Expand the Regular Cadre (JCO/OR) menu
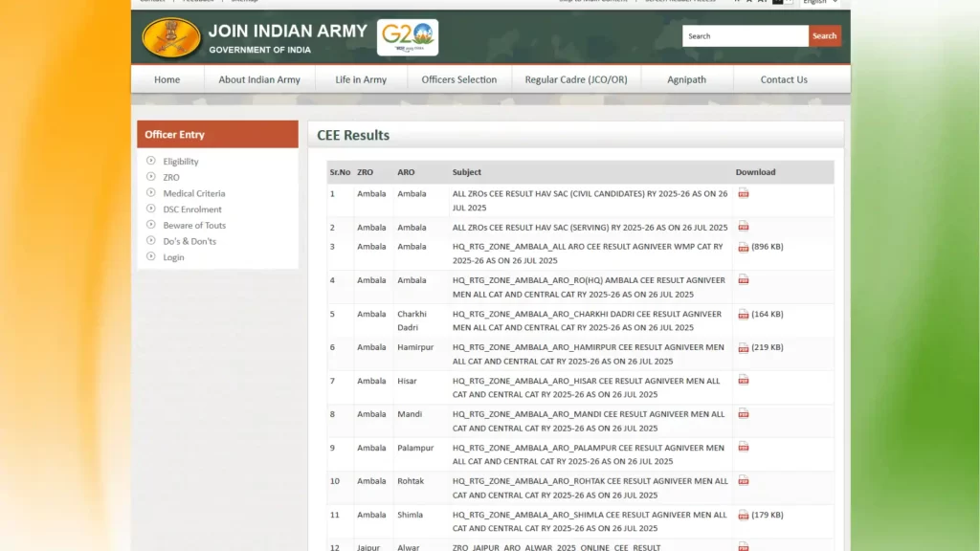 [x=576, y=79]
